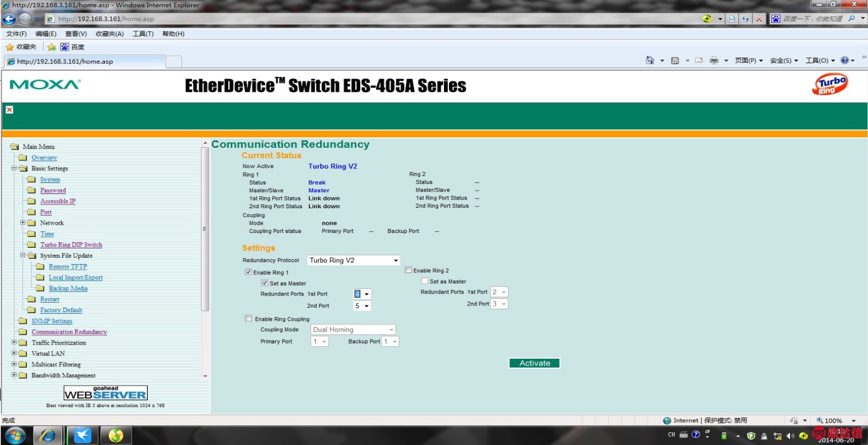
Task: Toggle the Enable Ring 2 checkbox
Action: (x=408, y=270)
